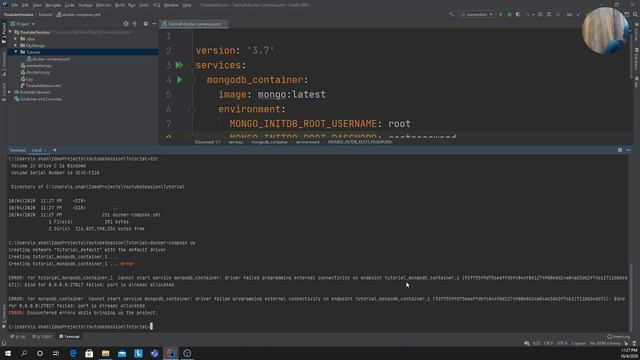Image resolution: width=640 pixels, height=360 pixels.
Task: Toggle the Terminal tool window bottom button
Action: click(69, 337)
